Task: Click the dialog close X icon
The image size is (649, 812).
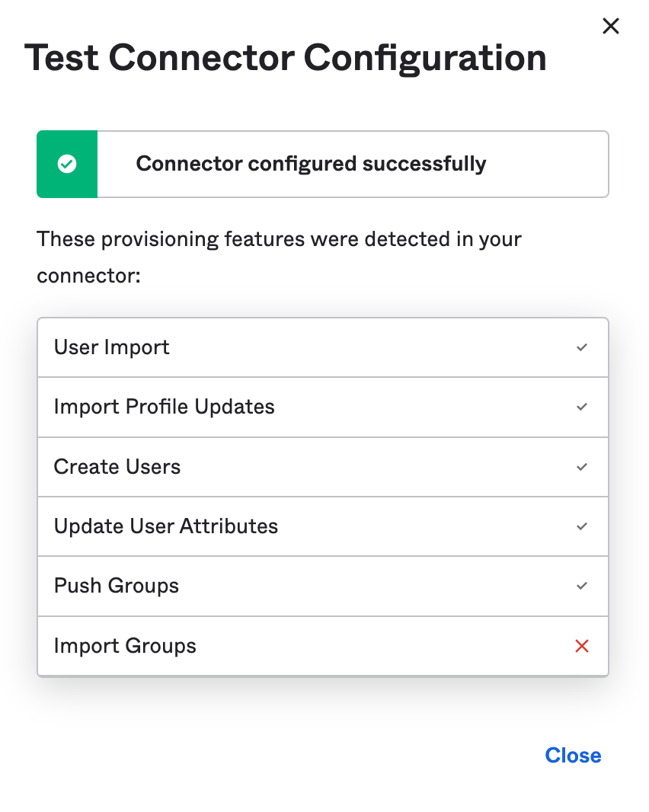Action: pyautogui.click(x=611, y=25)
